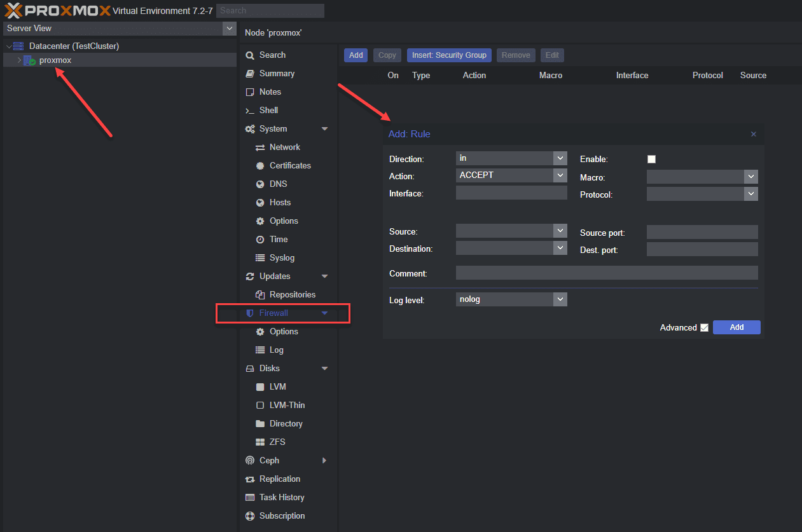Open the Source dropdown
802x532 pixels.
pos(560,231)
